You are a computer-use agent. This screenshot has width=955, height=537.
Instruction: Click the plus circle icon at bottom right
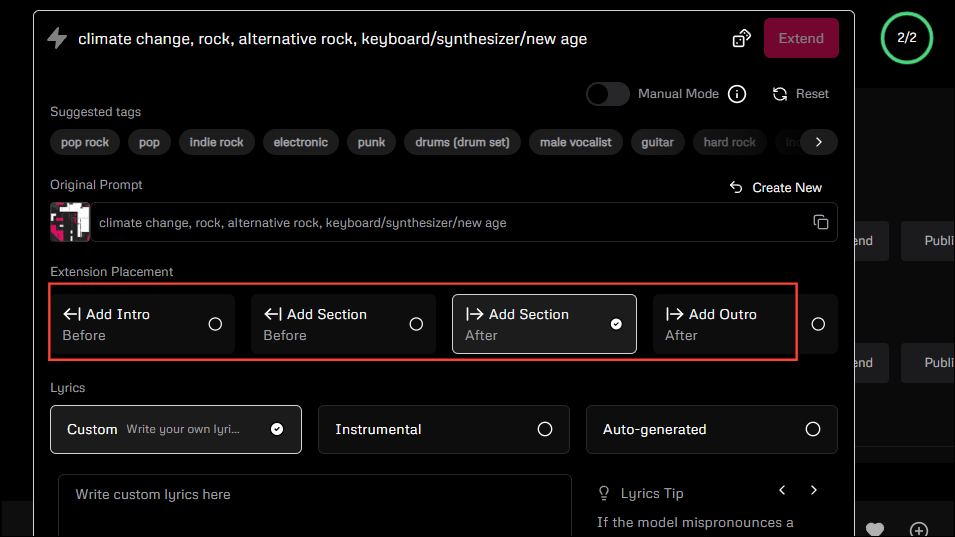point(919,530)
